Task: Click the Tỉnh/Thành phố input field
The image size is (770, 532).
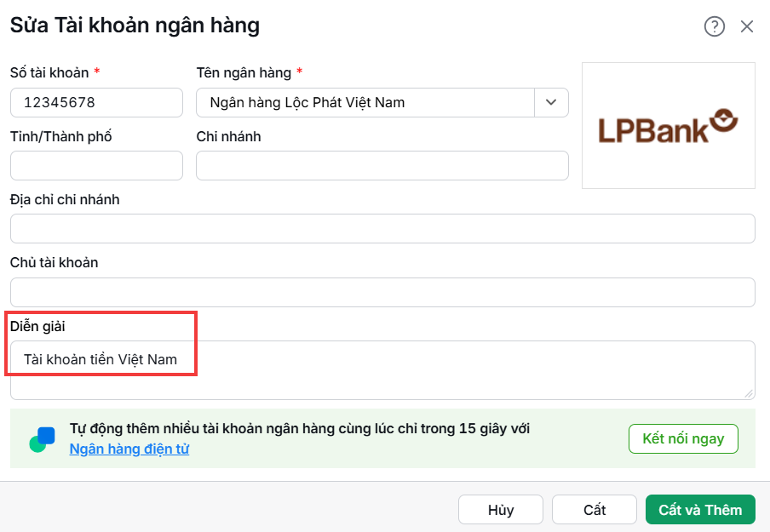Action: click(x=96, y=165)
